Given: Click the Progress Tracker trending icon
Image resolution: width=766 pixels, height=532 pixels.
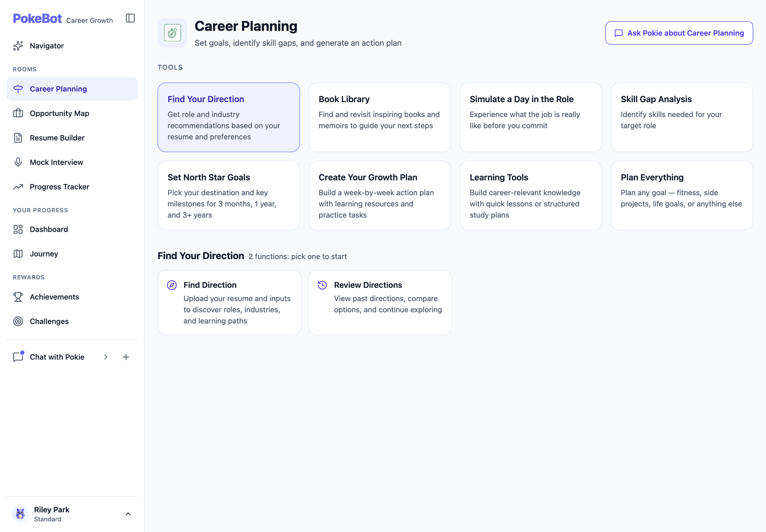Looking at the screenshot, I should coord(18,187).
